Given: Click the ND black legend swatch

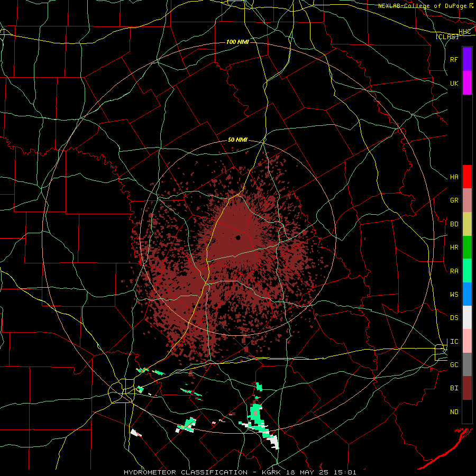Looking at the screenshot, I should pos(467,411).
